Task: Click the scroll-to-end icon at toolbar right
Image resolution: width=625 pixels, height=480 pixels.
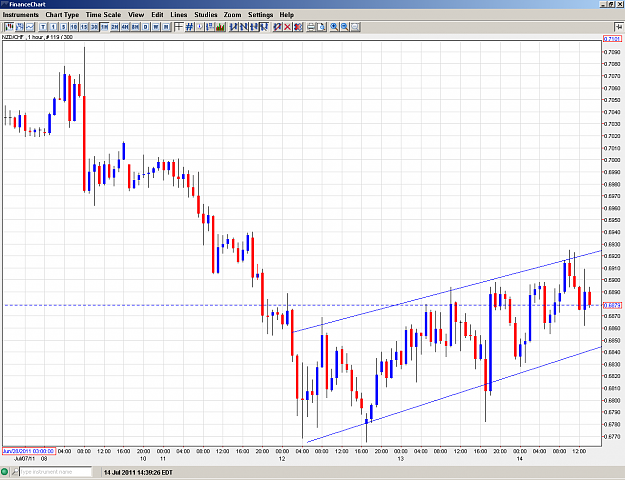Action: [x=618, y=27]
